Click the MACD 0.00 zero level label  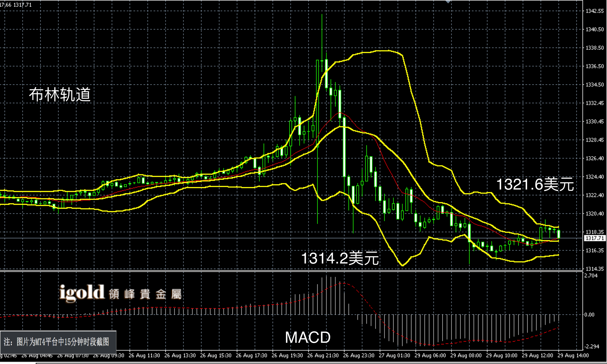click(589, 315)
